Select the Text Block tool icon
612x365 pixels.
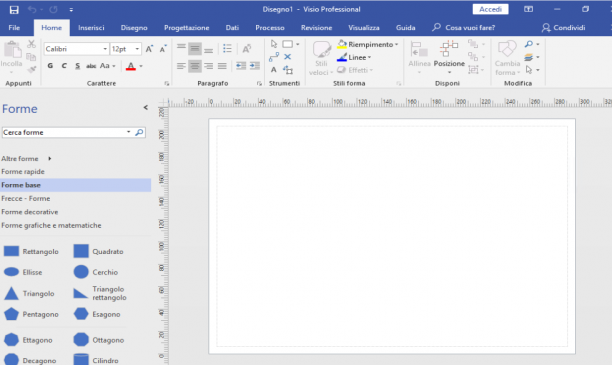pos(288,70)
